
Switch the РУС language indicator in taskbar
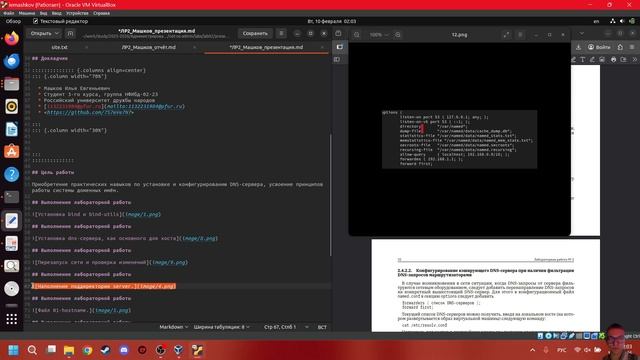coord(562,350)
